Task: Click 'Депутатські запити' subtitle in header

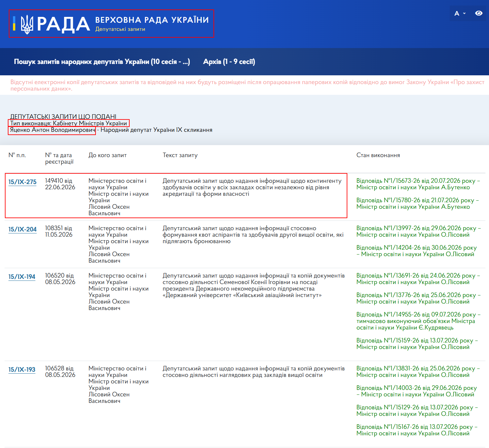Action: (x=120, y=29)
